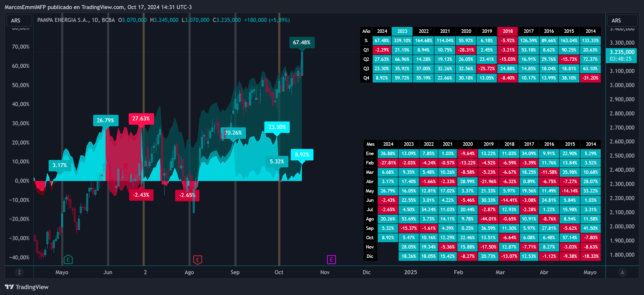Click the 26.79% May return label

[105, 120]
